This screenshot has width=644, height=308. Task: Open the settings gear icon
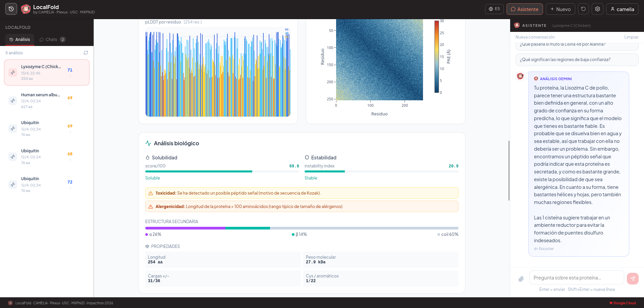[597, 9]
